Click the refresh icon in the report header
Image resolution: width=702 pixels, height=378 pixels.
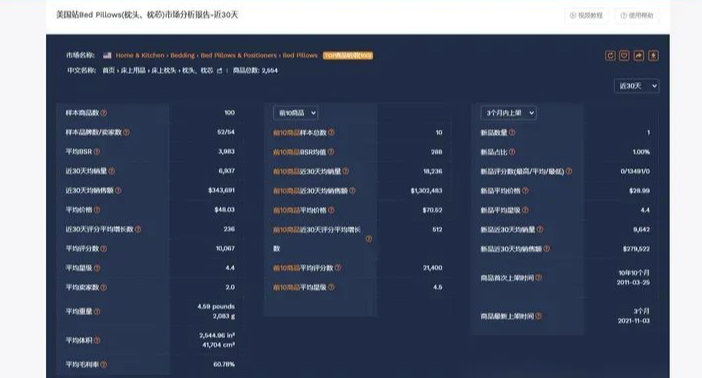pyautogui.click(x=610, y=56)
